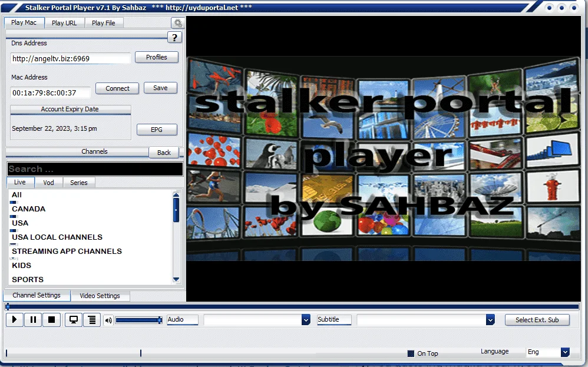Open the EPG button

157,130
